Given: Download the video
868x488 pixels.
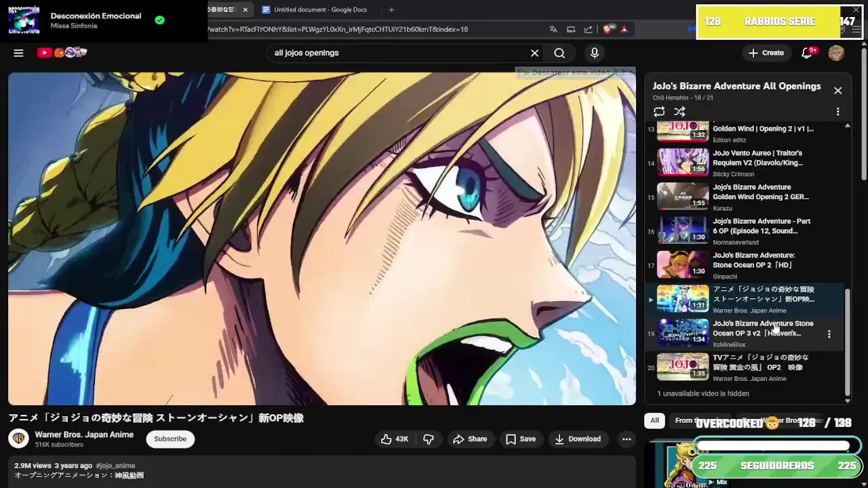Looking at the screenshot, I should point(578,439).
